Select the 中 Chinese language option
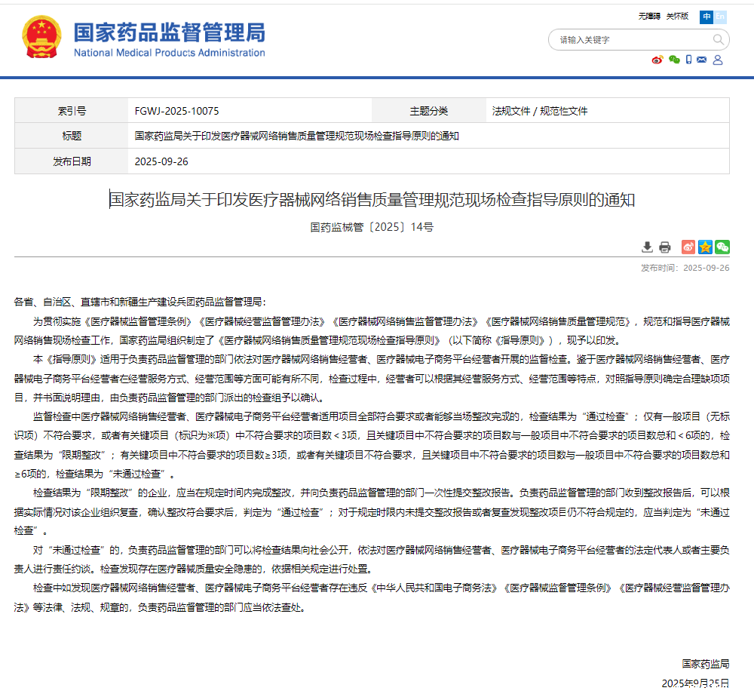 click(706, 16)
